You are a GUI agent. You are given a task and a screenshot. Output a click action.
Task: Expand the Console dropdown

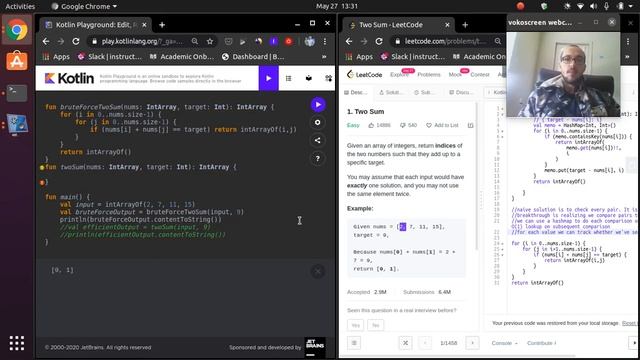504,343
